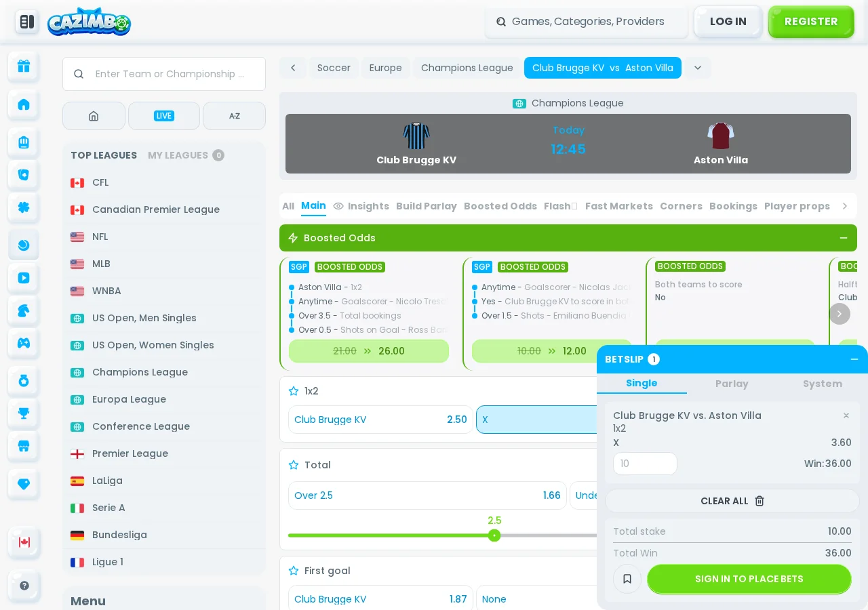Switch to My Leagues tab

pyautogui.click(x=186, y=155)
